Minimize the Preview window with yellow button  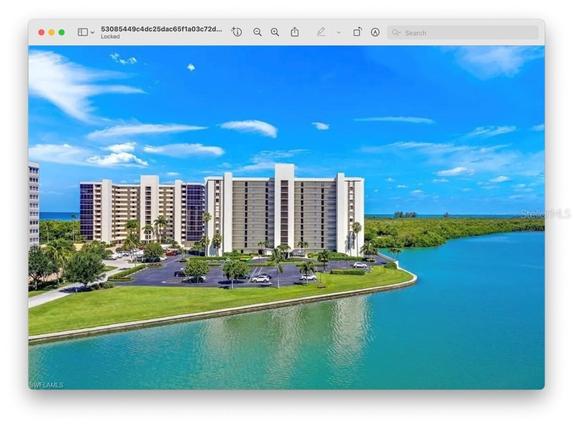click(52, 33)
